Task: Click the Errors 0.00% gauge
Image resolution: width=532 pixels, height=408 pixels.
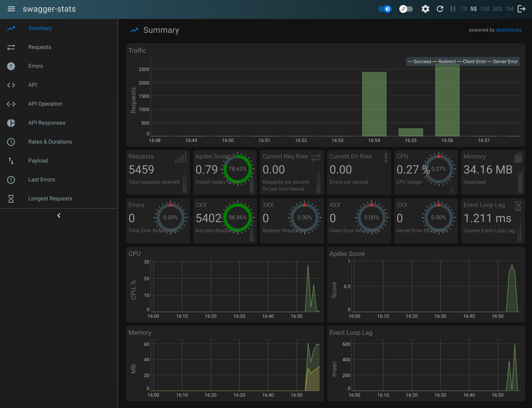Action: [x=171, y=218]
